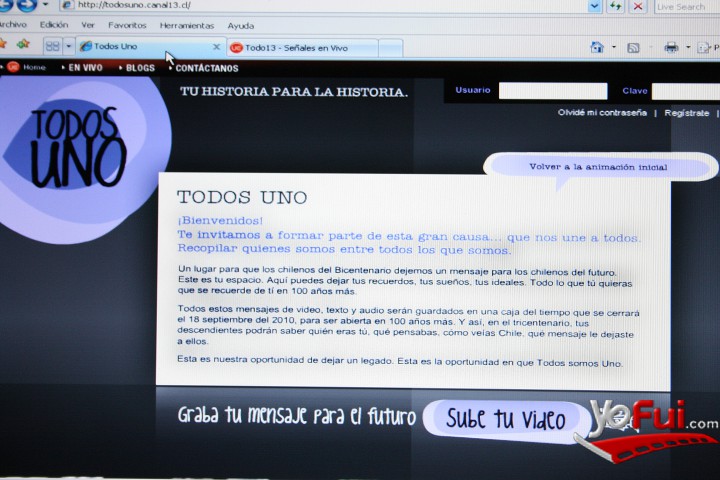Click the TODOS UNO heading text
This screenshot has height=480, width=720.
pyautogui.click(x=242, y=197)
